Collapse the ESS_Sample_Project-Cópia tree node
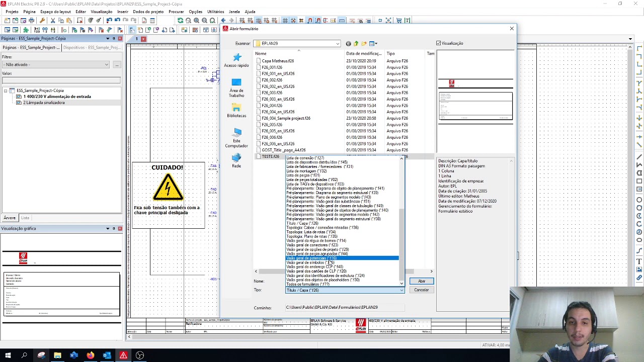Image resolution: width=644 pixels, height=362 pixels. tap(6, 90)
